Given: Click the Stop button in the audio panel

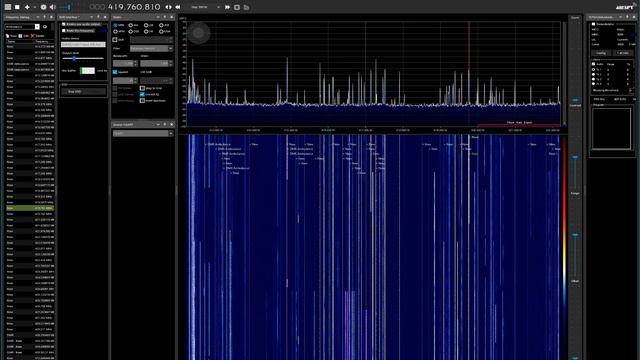Looking at the screenshot, I should (x=83, y=91).
